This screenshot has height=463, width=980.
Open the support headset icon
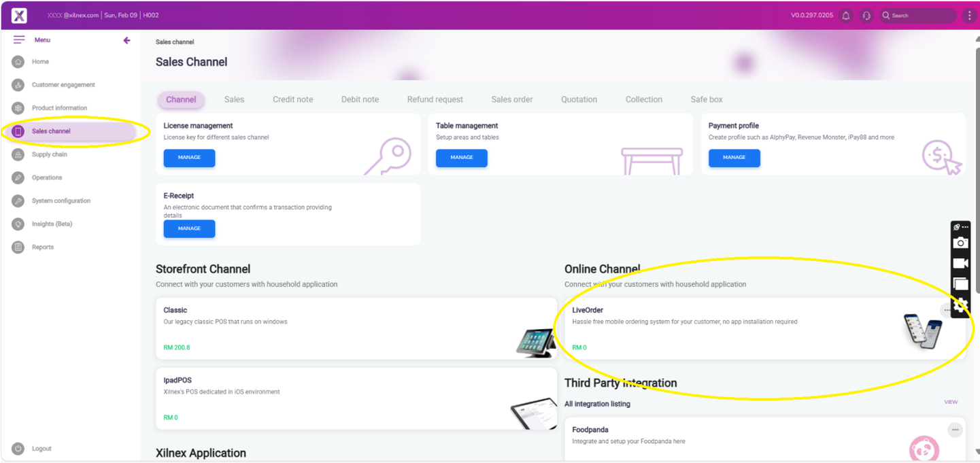866,14
